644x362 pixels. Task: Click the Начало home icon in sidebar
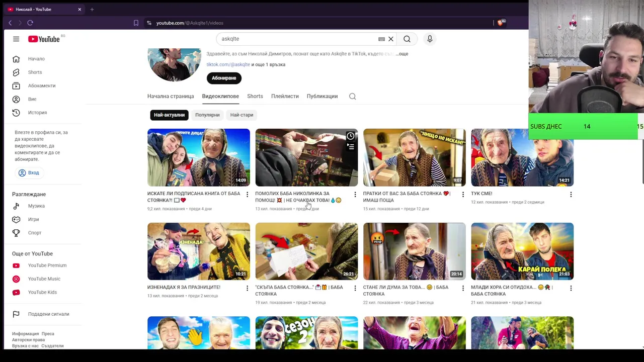[x=16, y=59]
